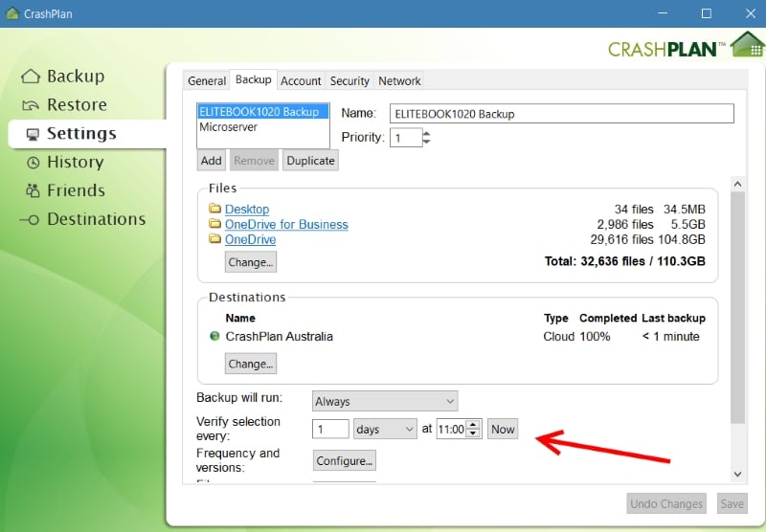Screen dimensions: 766x532
Task: Open the Backup will run dropdown
Action: 385,401
